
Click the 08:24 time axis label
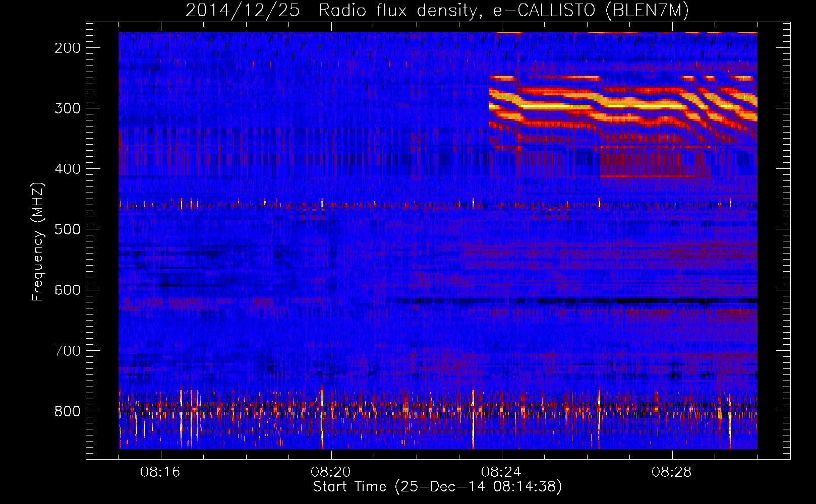click(501, 472)
